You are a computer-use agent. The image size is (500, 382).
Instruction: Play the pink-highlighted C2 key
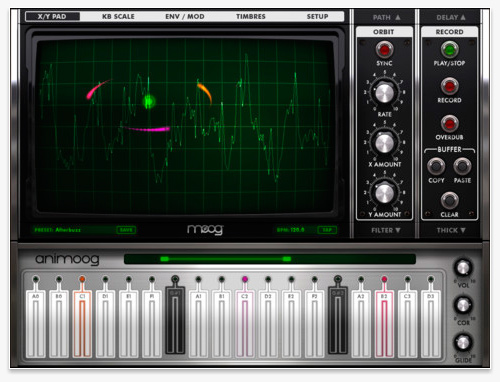(x=245, y=323)
